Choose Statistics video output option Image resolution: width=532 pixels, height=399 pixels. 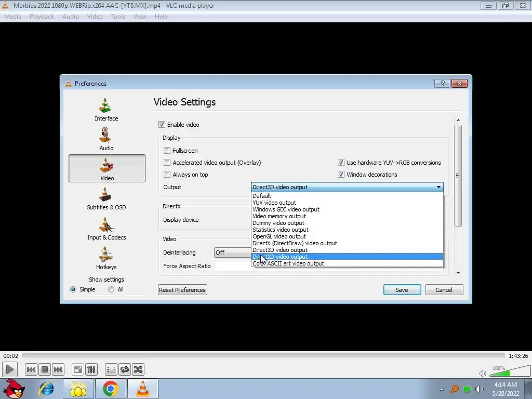pyautogui.click(x=347, y=230)
